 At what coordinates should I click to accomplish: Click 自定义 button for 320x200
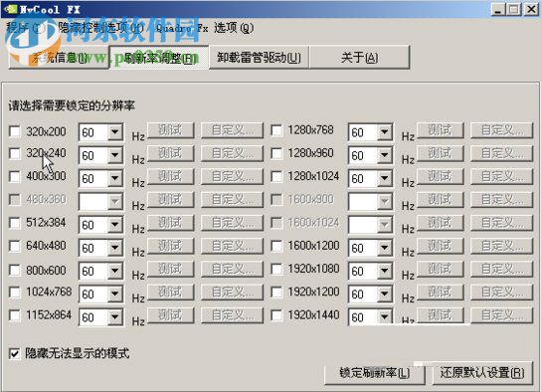click(232, 130)
